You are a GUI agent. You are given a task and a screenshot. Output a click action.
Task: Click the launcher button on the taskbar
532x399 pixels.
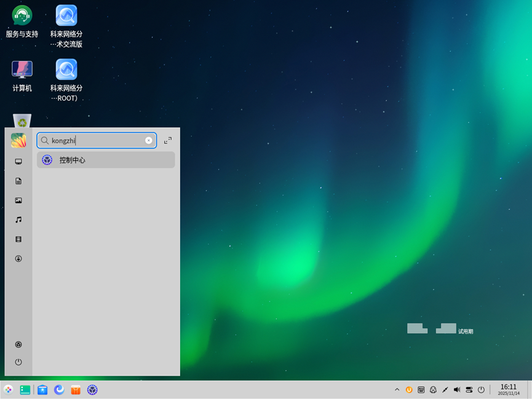(8, 390)
